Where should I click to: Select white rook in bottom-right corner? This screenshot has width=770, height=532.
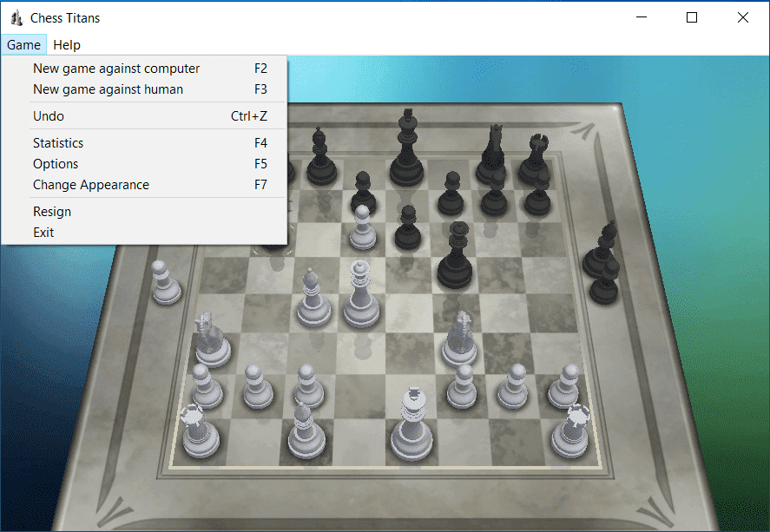tap(570, 432)
